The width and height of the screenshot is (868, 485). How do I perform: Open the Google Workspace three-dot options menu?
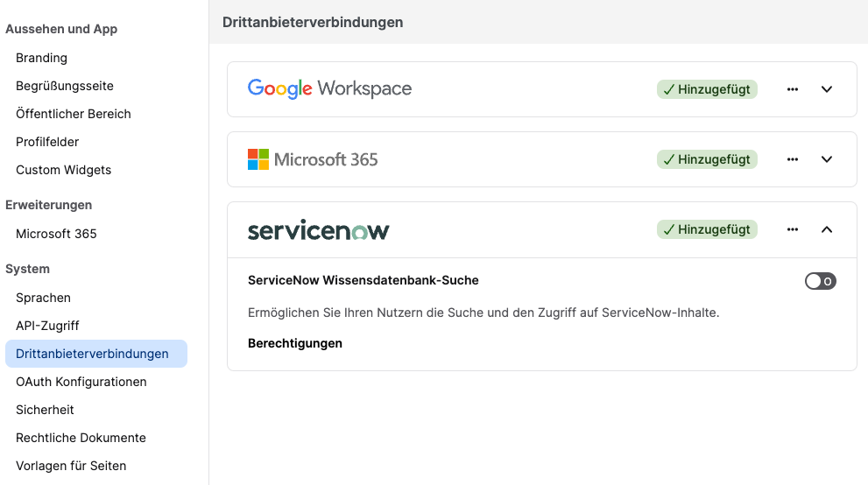[792, 89]
